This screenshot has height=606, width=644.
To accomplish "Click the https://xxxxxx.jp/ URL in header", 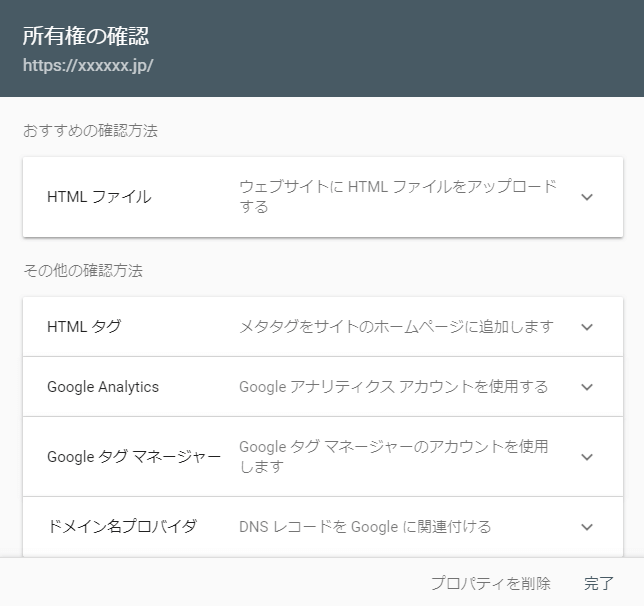I will (88, 65).
